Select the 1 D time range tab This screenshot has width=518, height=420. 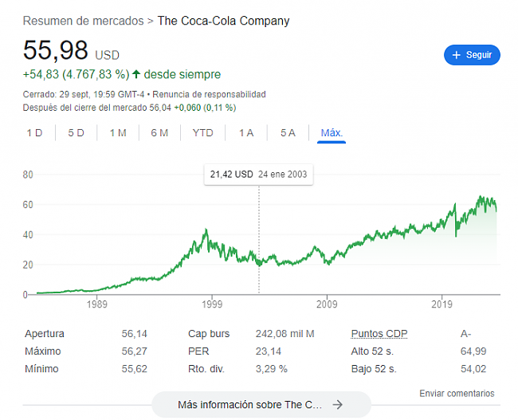point(34,133)
